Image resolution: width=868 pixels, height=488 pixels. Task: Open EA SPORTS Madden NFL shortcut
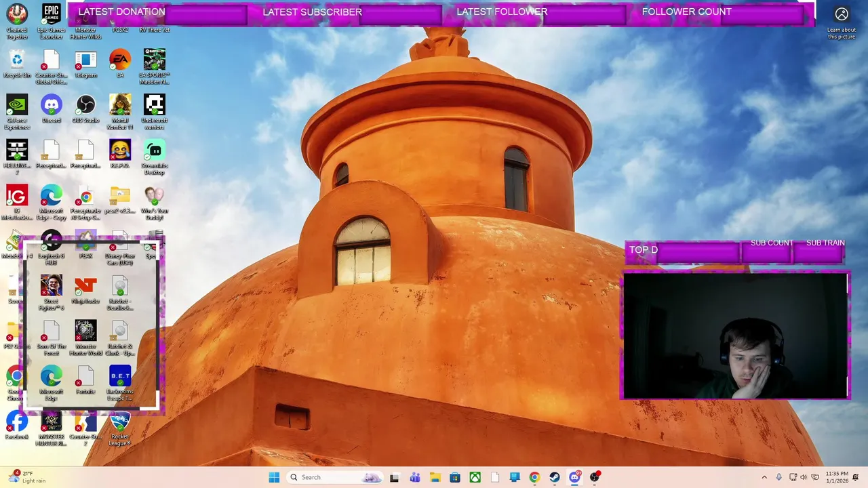click(x=155, y=66)
